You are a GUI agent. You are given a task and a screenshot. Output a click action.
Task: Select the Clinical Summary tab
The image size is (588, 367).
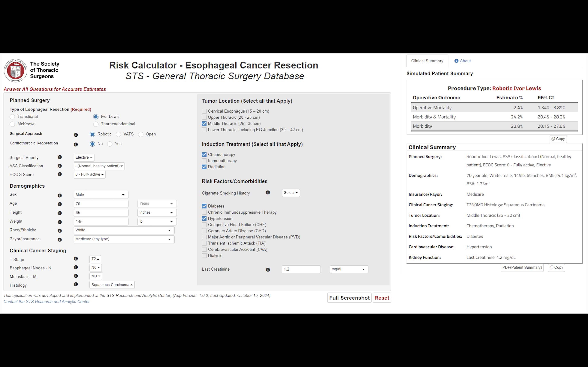(427, 61)
